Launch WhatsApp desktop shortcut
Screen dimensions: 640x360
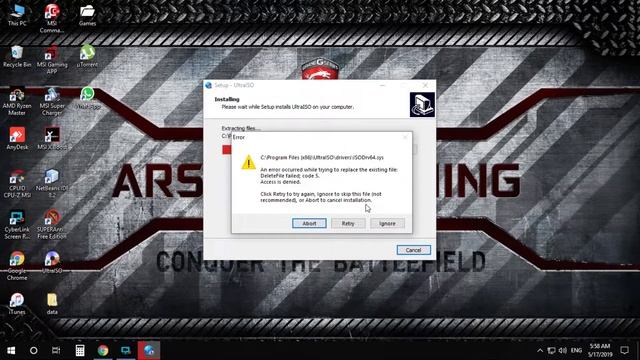pyautogui.click(x=87, y=98)
